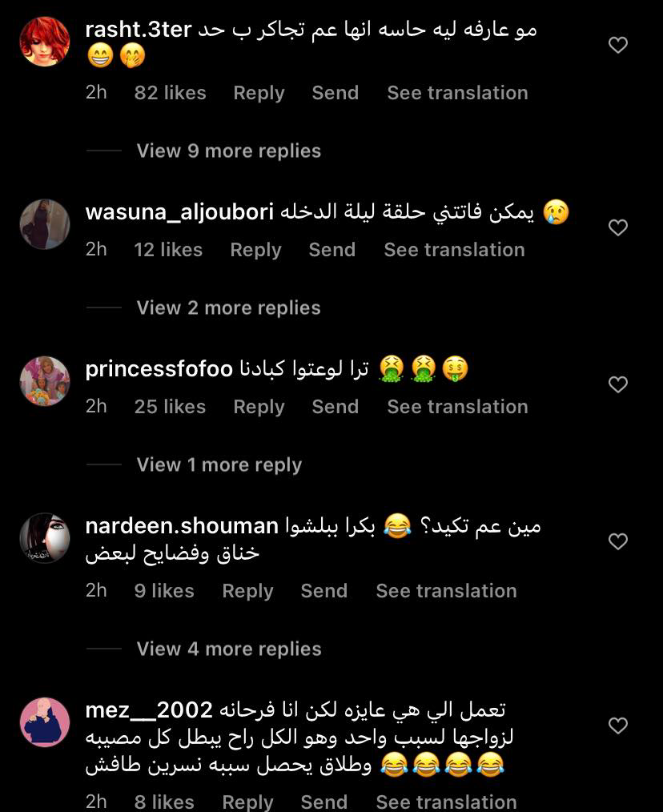Expand View 1 more reply
Image resolution: width=663 pixels, height=812 pixels.
pos(219,464)
